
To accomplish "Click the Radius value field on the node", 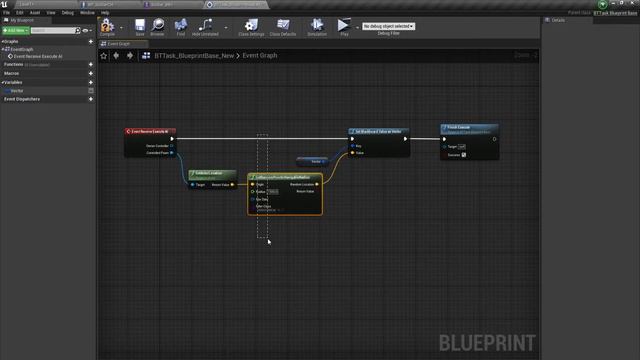I will (273, 191).
